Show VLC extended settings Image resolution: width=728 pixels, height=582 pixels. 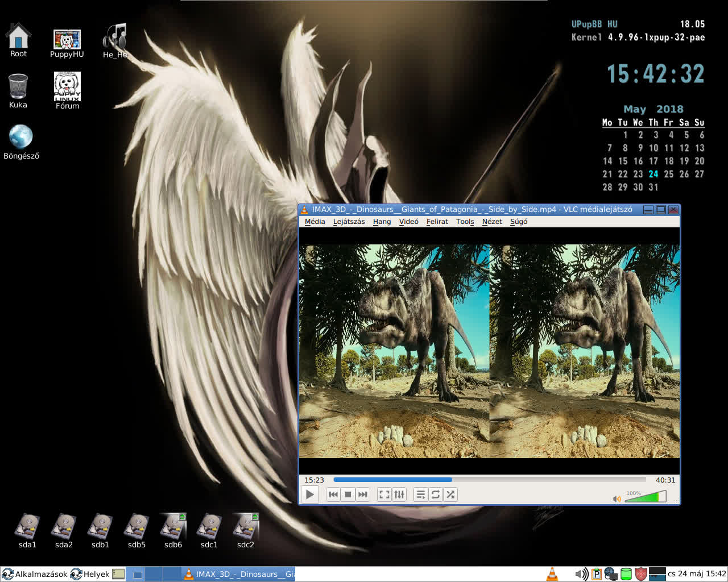[x=399, y=494]
